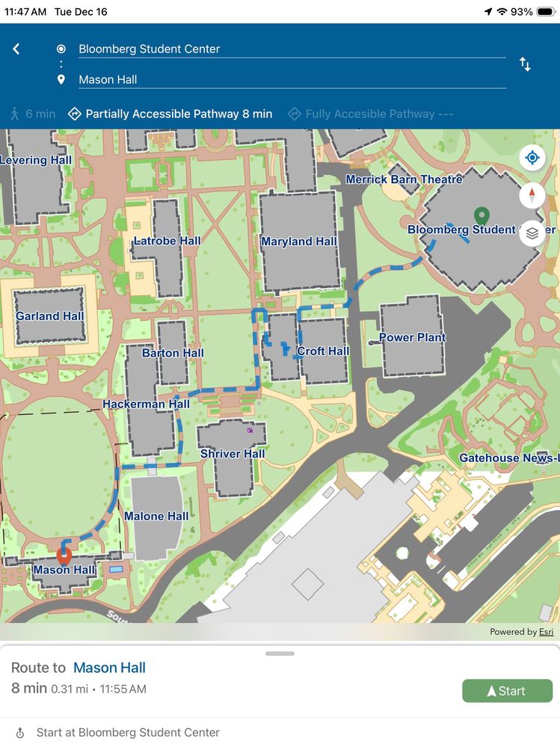
Task: Tap the Garland Hall building label
Action: point(49,316)
